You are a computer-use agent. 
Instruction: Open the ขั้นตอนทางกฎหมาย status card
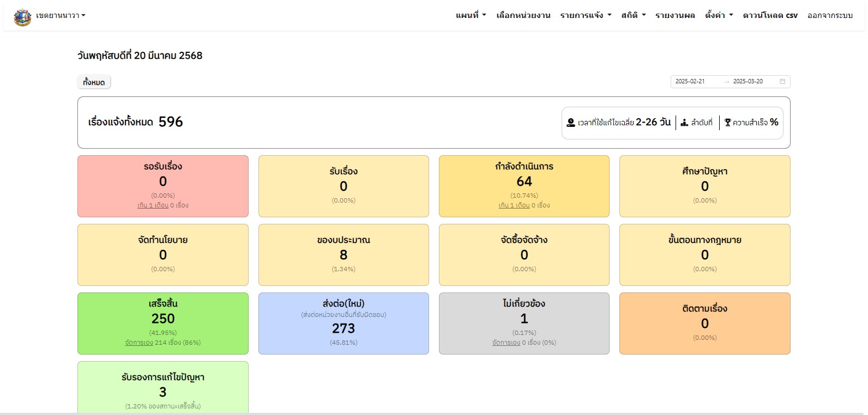[x=705, y=255]
